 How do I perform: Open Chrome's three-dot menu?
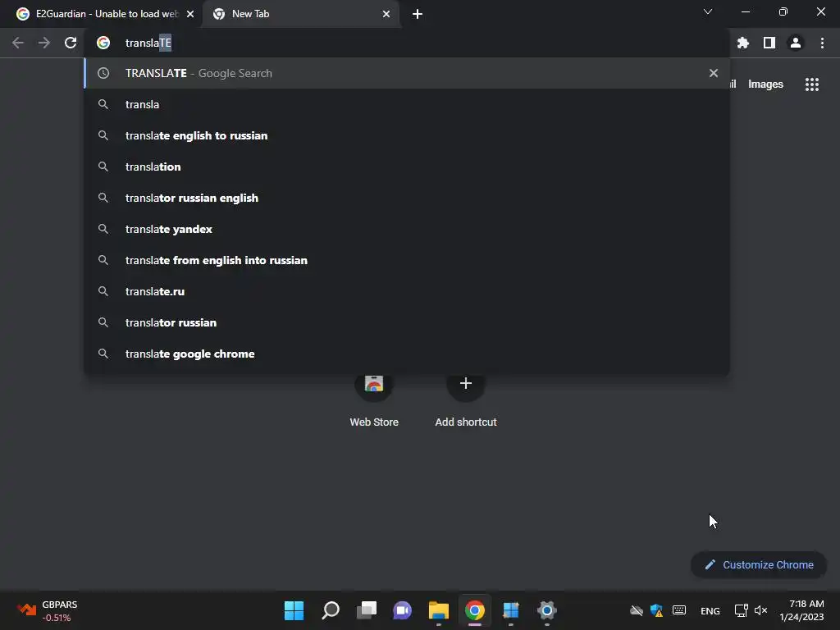pos(822,43)
